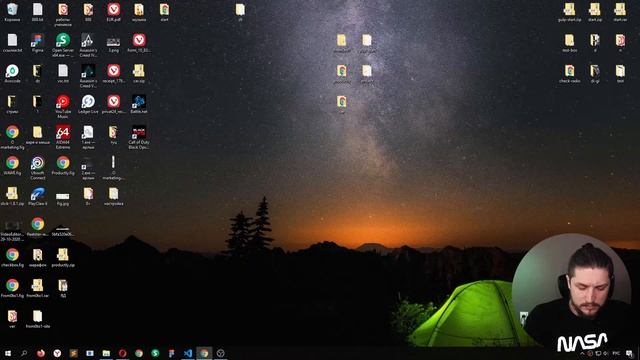The image size is (640, 360).
Task: Open the notification center in the system tray
Action: click(629, 353)
